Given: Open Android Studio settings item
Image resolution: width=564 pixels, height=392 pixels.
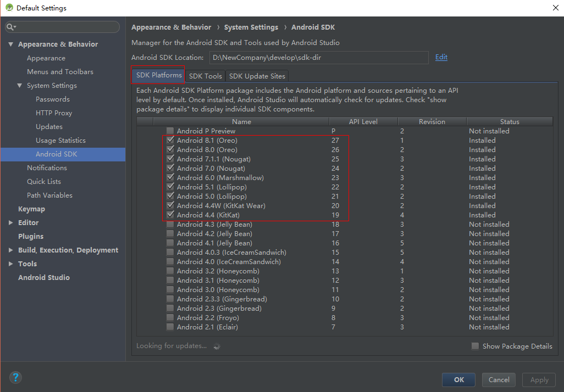Looking at the screenshot, I should [x=44, y=277].
